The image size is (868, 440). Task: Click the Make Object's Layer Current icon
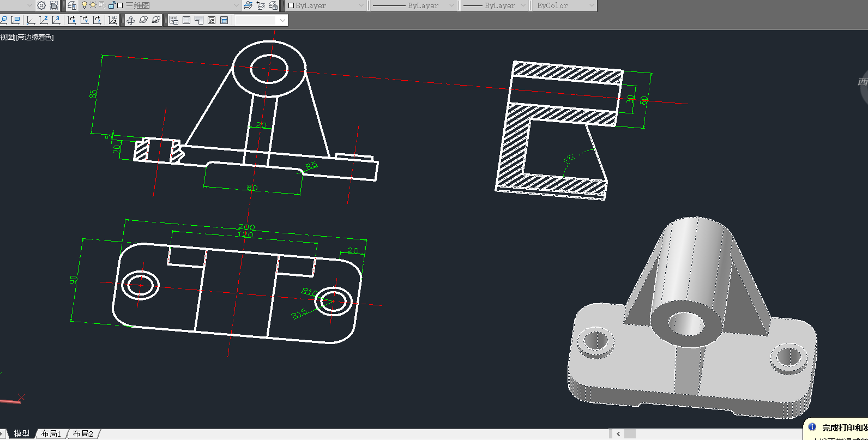[248, 5]
